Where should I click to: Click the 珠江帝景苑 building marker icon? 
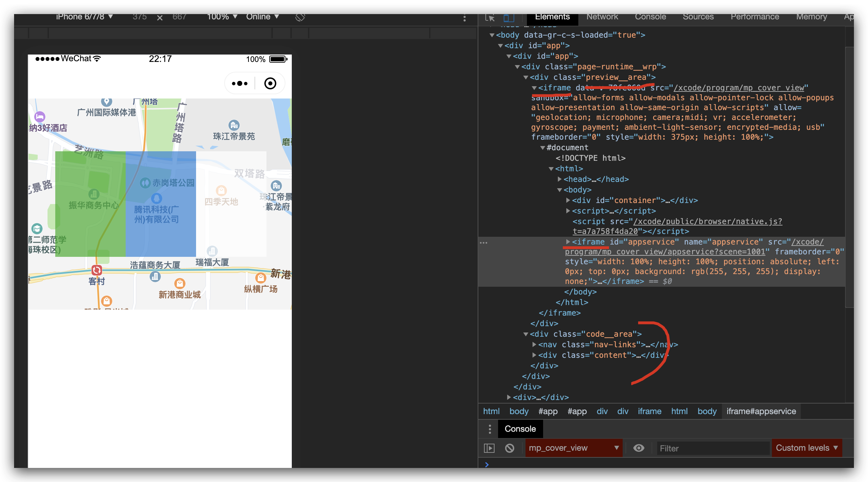(234, 125)
